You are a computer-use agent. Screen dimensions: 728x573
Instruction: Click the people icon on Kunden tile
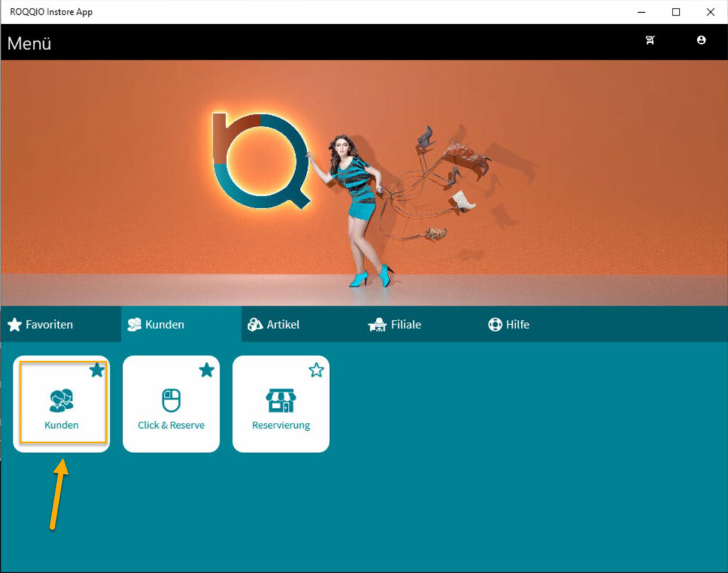pos(61,400)
